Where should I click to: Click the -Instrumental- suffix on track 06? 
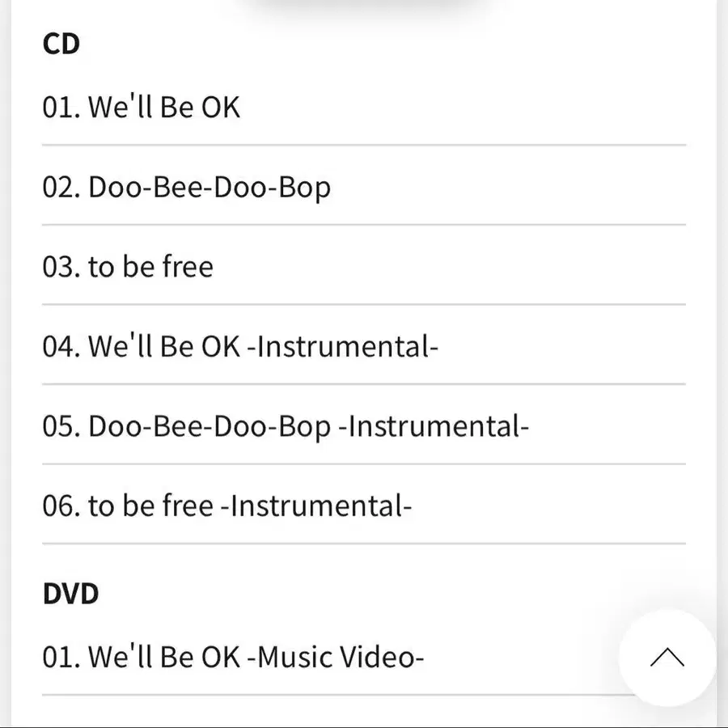click(316, 506)
